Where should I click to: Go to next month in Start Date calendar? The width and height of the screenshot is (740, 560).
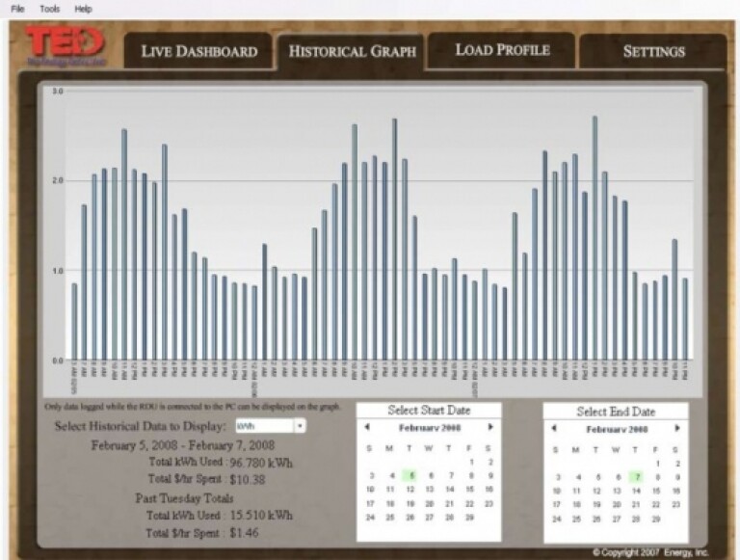[x=490, y=427]
